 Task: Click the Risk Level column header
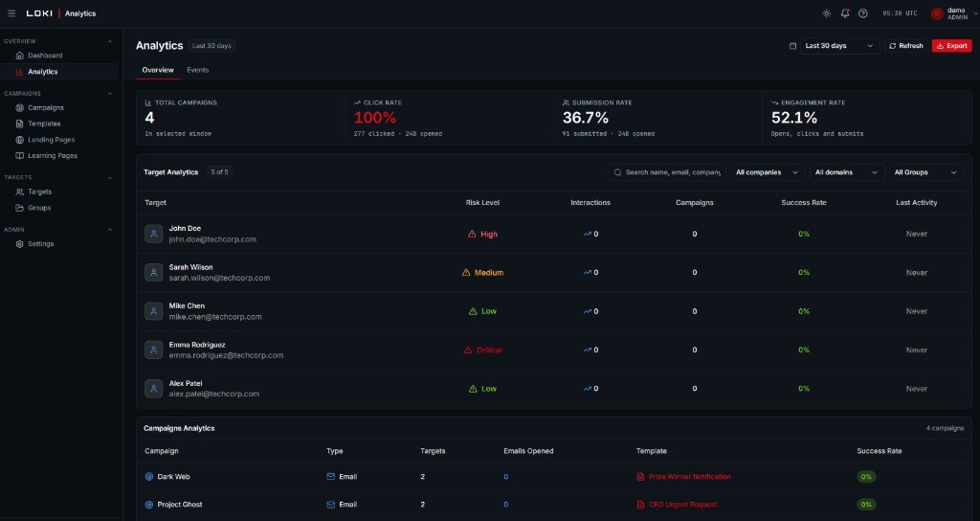482,203
